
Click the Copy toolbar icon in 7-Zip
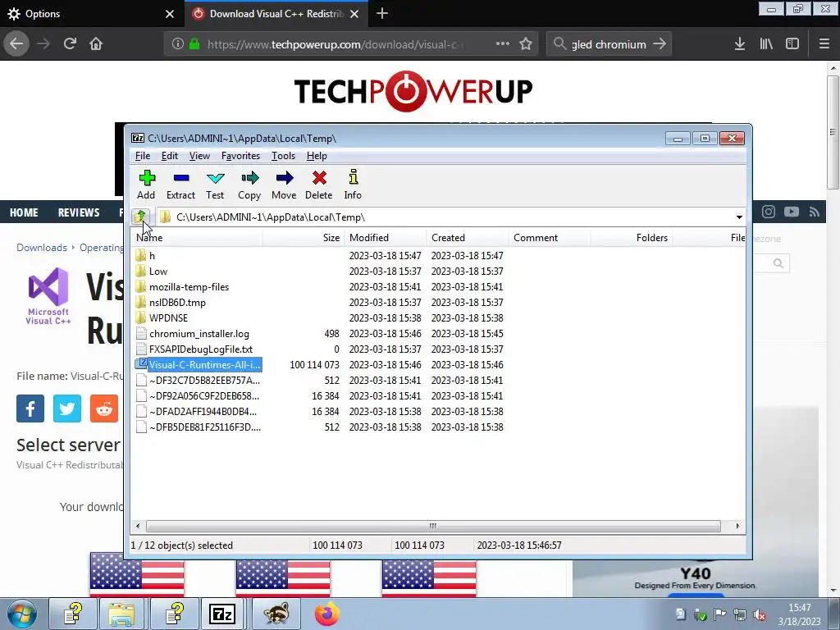[249, 185]
